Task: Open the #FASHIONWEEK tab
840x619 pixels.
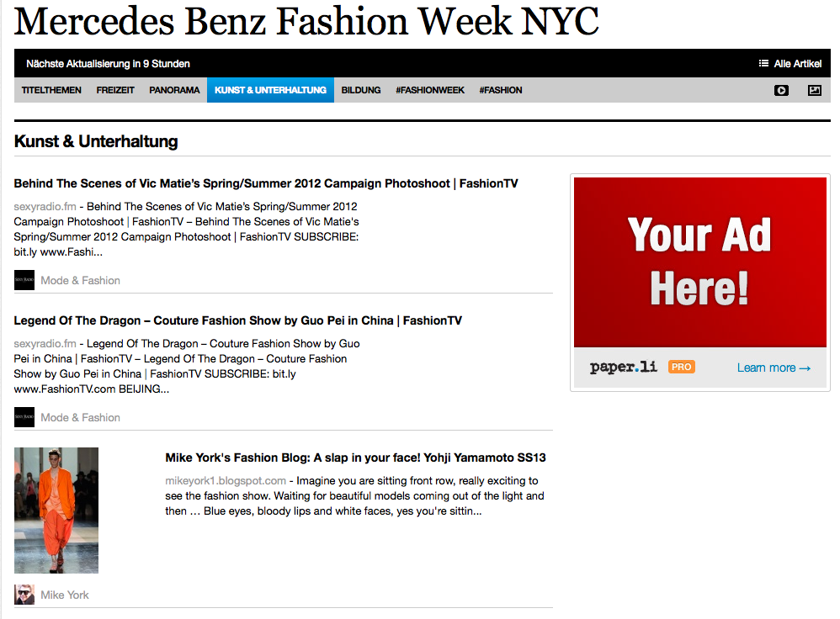Action: pyautogui.click(x=430, y=90)
